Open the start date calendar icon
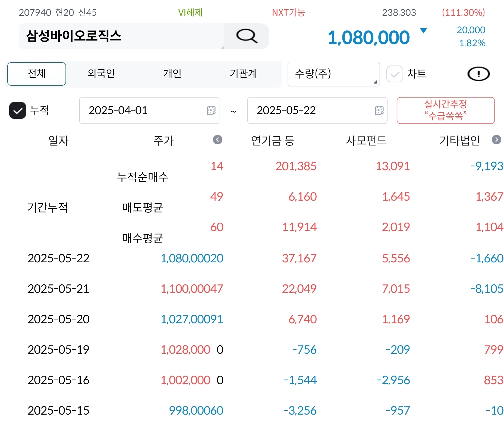 click(x=211, y=110)
